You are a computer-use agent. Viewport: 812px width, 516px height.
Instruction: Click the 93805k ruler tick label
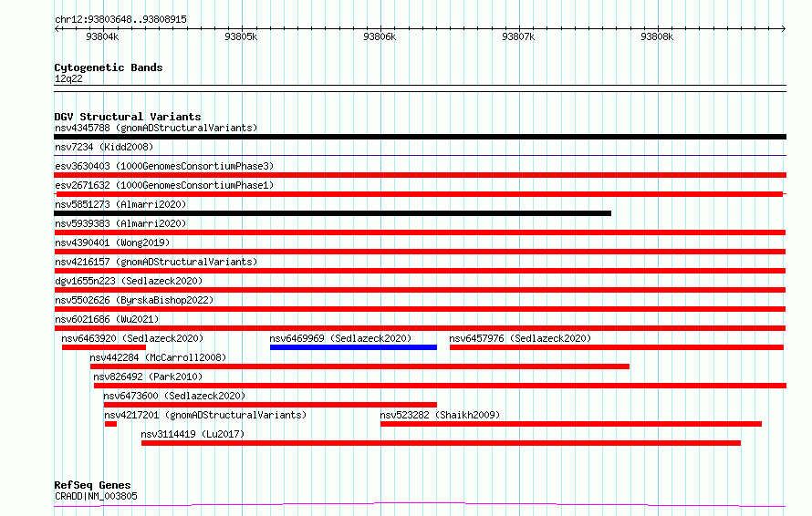241,36
